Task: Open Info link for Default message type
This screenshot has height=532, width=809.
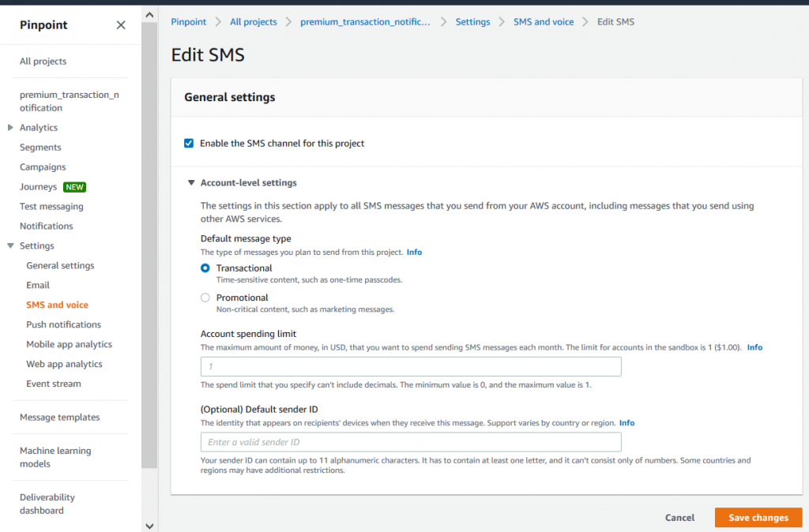Action: point(414,252)
